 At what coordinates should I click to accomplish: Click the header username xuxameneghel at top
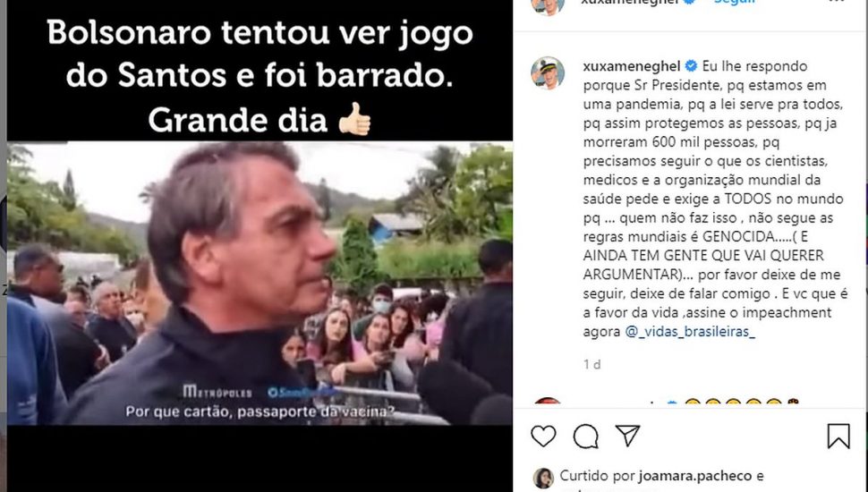point(630,2)
